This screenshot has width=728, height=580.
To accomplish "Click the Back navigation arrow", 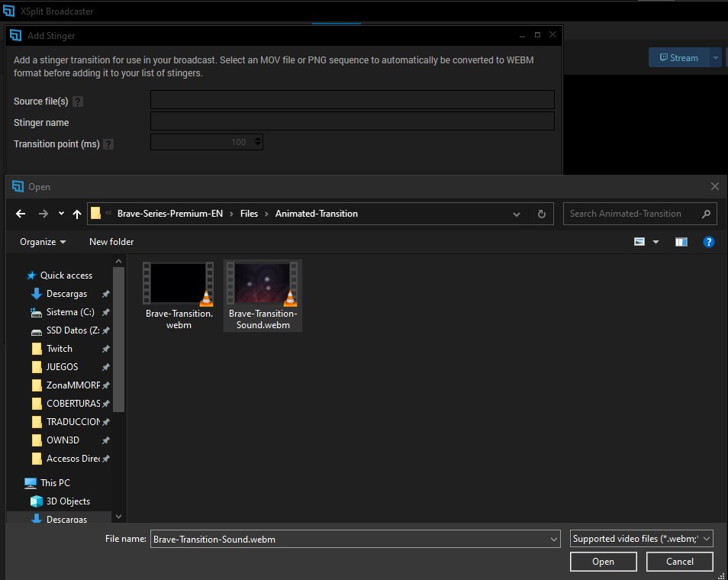I will [21, 214].
